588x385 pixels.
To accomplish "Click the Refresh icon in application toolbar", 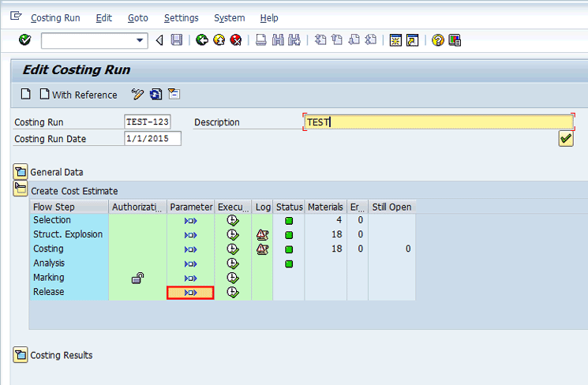I will point(155,94).
